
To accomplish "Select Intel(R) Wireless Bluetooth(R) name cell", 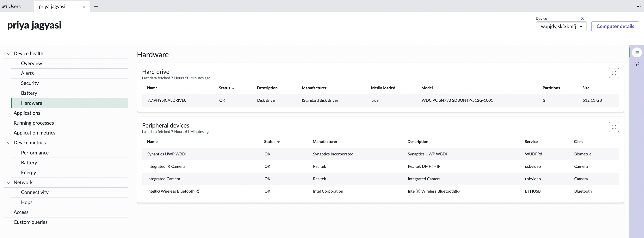I will 173,191.
